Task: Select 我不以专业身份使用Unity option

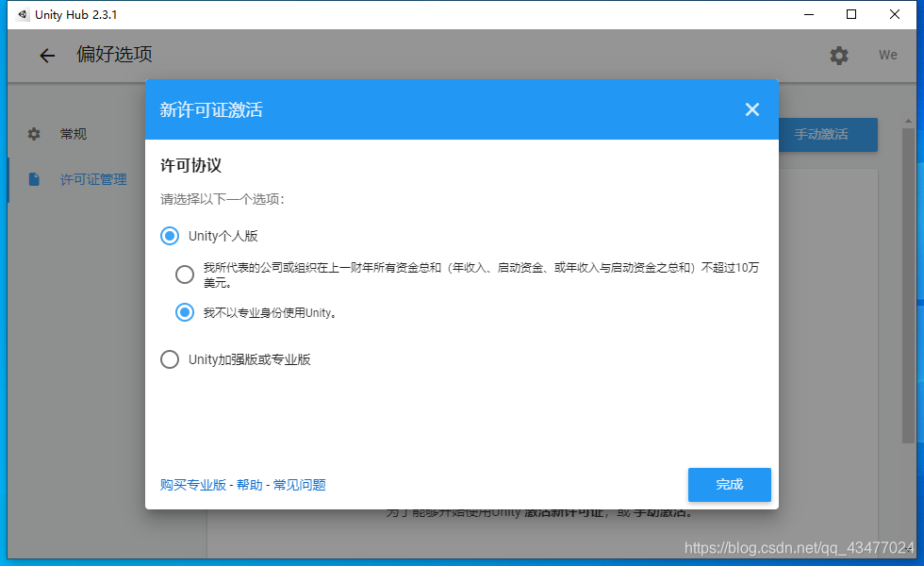Action: click(x=185, y=312)
